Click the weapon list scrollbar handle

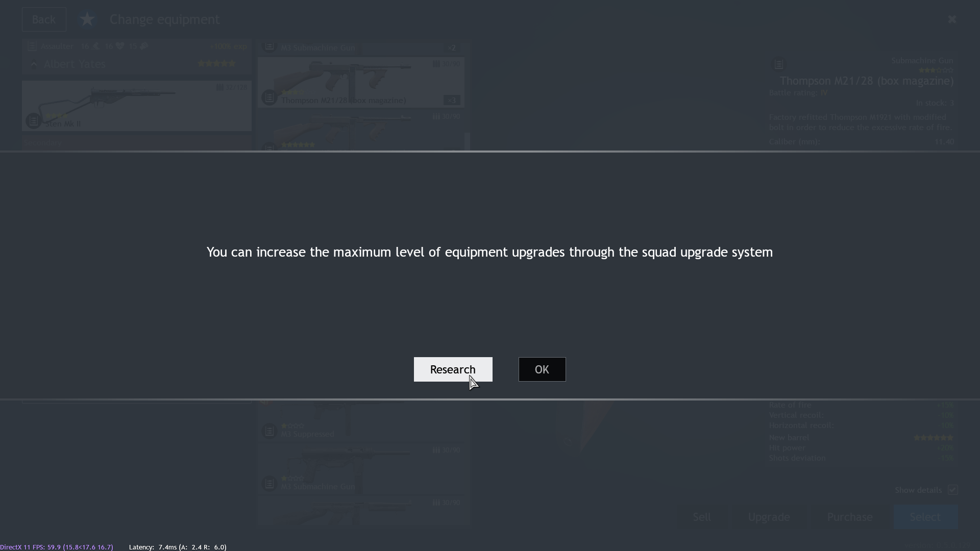coord(467,141)
